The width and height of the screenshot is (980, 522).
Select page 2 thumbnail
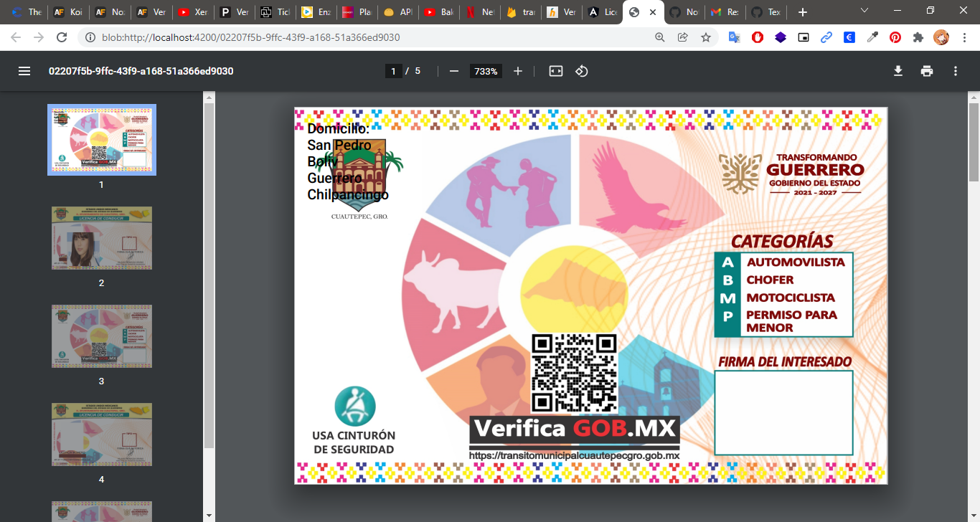(102, 238)
